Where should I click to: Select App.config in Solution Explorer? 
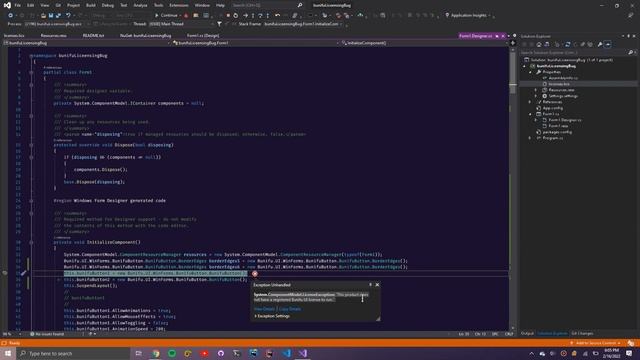(x=553, y=108)
